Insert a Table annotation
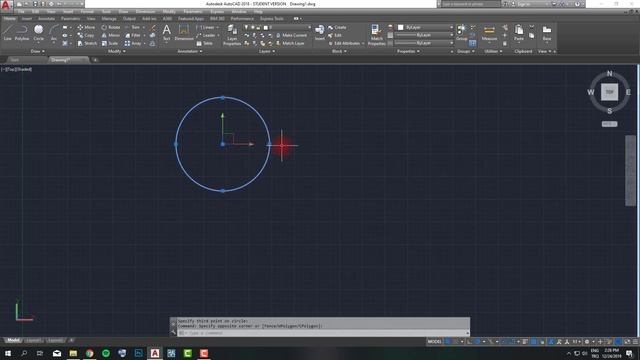This screenshot has height=360, width=640. [x=204, y=43]
